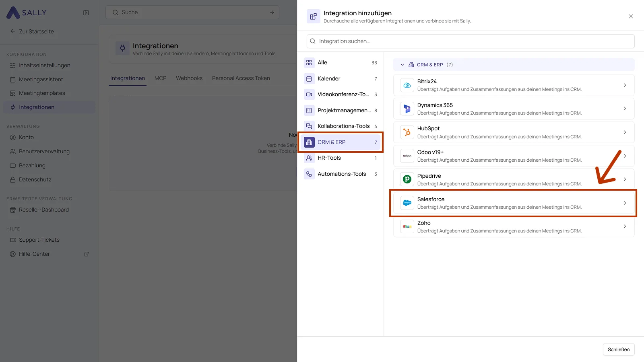Select the HR-Tools category
The height and width of the screenshot is (362, 644).
[341, 158]
